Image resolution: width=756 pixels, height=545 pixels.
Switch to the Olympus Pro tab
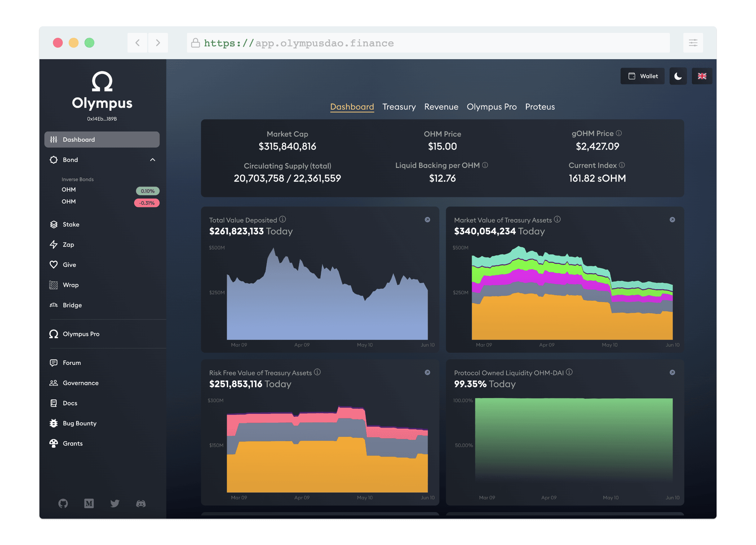(x=492, y=107)
